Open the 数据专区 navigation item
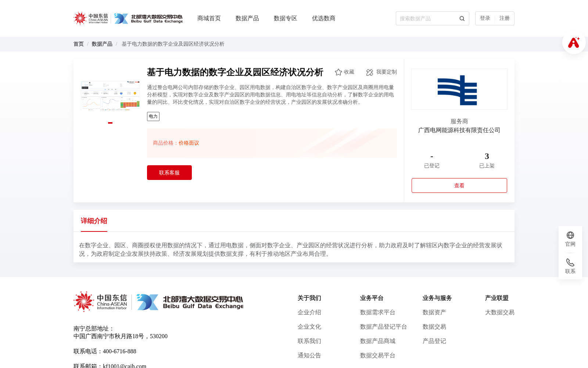This screenshot has height=368, width=588. (286, 18)
